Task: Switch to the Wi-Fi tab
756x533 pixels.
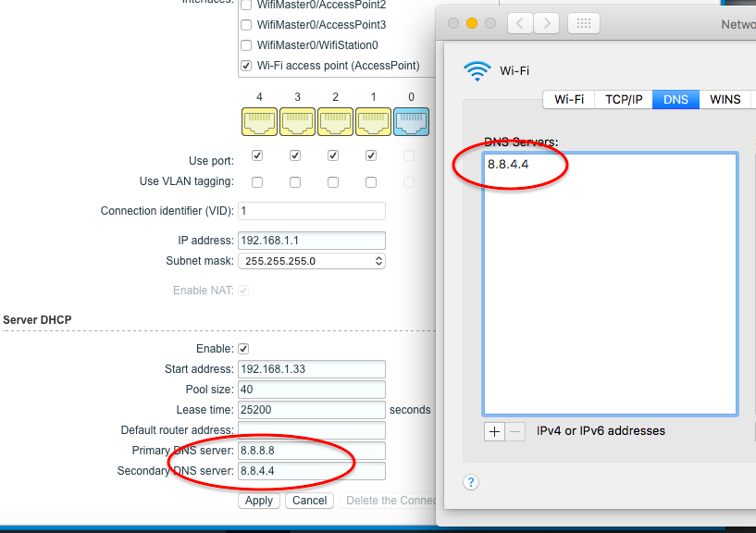Action: (569, 99)
